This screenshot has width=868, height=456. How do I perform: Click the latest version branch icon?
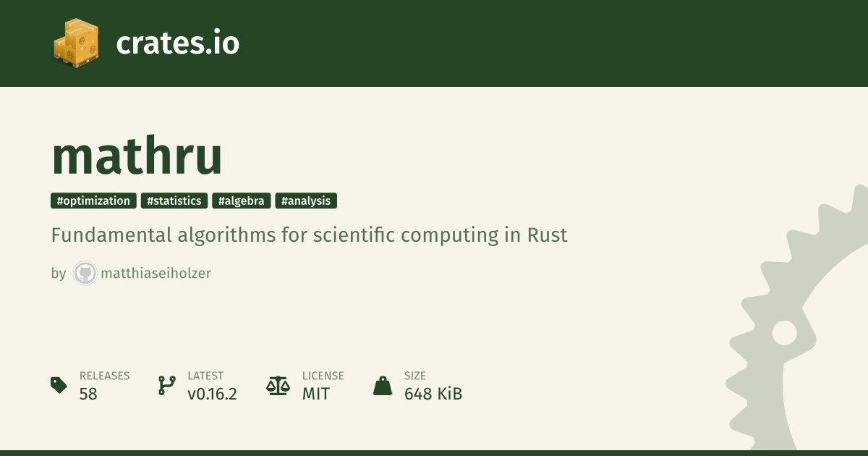pyautogui.click(x=167, y=385)
